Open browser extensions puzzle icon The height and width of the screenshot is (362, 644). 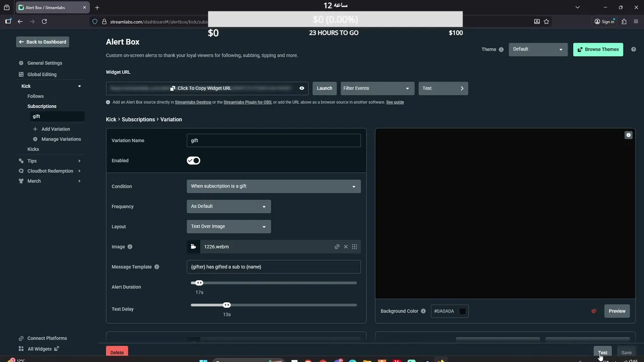624,21
